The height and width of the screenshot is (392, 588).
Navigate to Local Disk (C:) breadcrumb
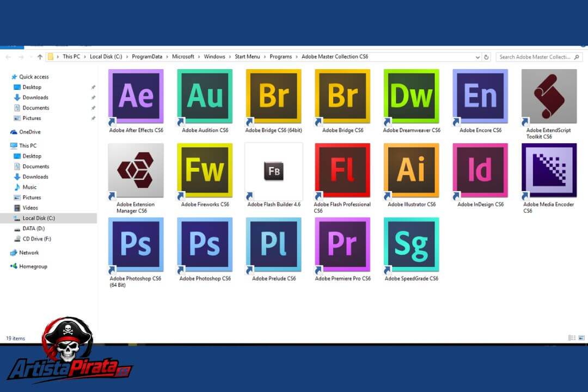pos(106,57)
